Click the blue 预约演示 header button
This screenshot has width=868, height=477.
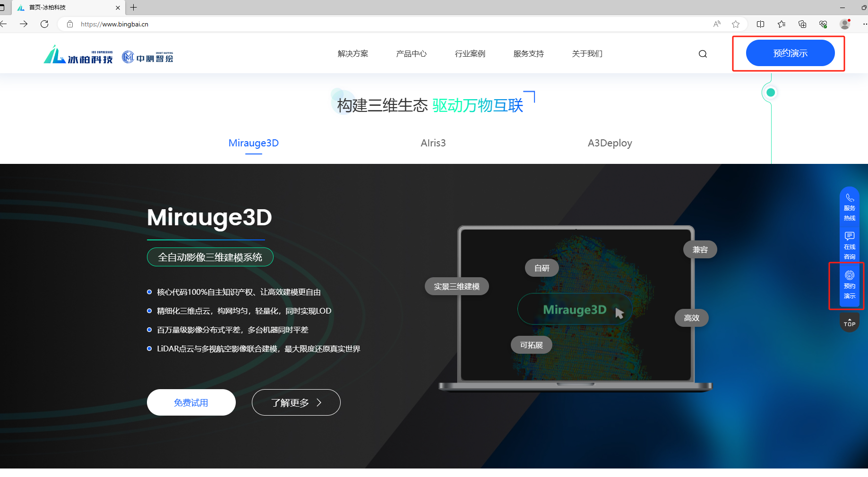pyautogui.click(x=790, y=53)
